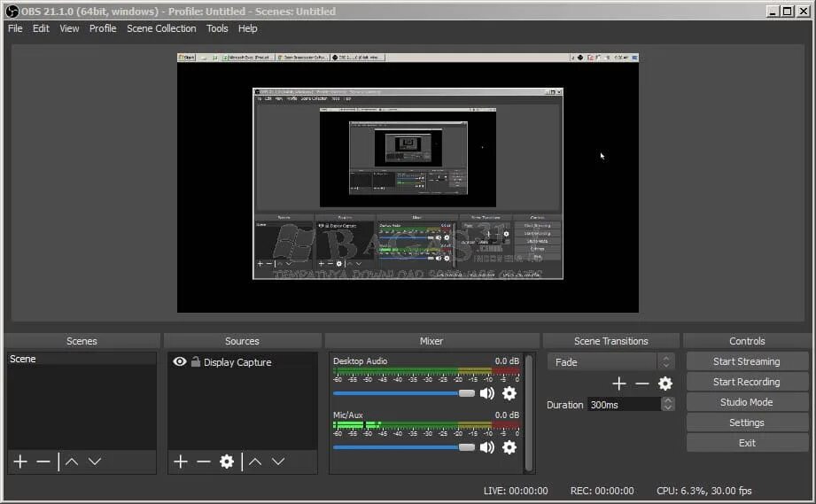816x504 pixels.
Task: Click Desktop Audio 0.0 dB value
Action: (507, 361)
